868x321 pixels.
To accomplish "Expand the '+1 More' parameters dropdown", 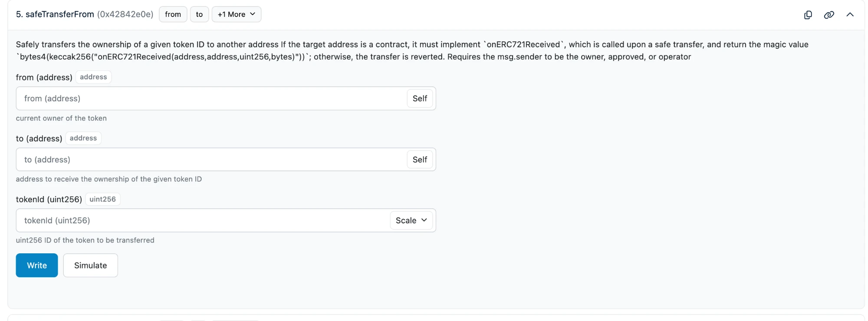I will click(236, 14).
